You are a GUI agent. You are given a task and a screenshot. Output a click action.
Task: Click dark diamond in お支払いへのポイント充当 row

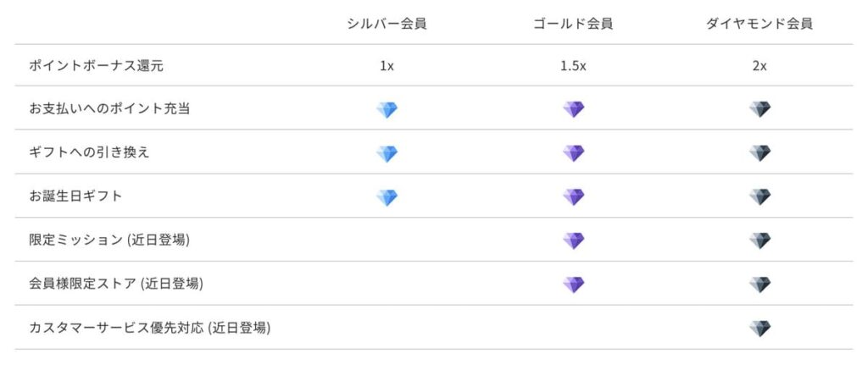tap(759, 110)
